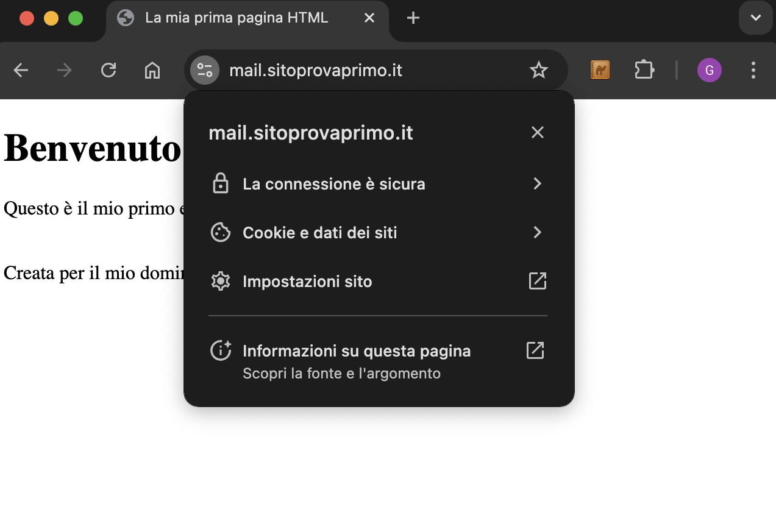The width and height of the screenshot is (776, 532).
Task: Open the purple G profile avatar
Action: pos(709,71)
